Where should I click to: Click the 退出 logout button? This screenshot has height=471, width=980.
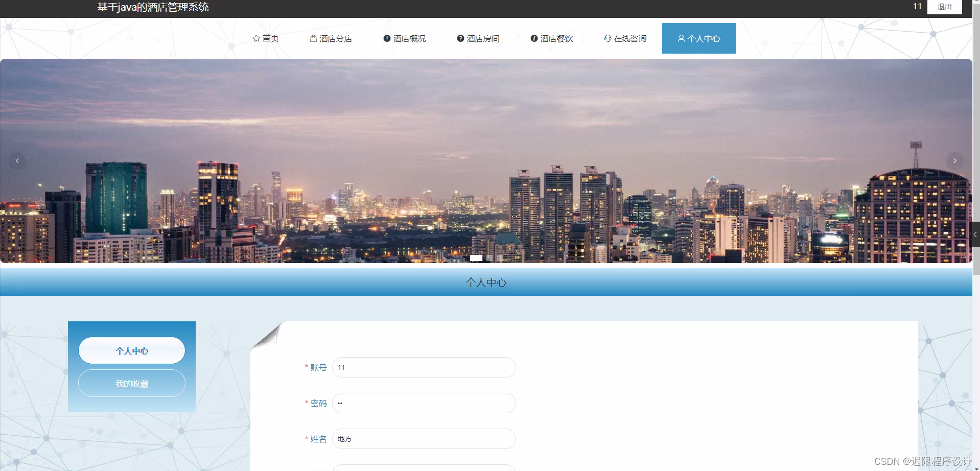[x=944, y=7]
